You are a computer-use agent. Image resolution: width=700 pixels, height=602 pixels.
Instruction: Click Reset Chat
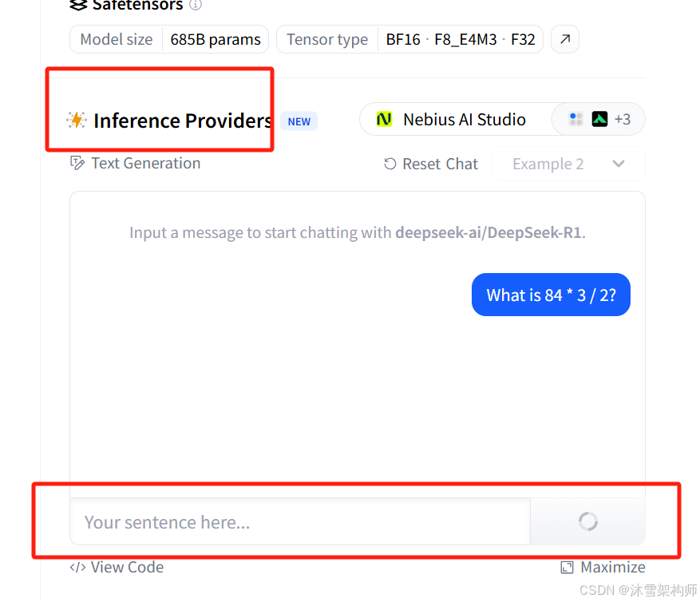(x=431, y=164)
